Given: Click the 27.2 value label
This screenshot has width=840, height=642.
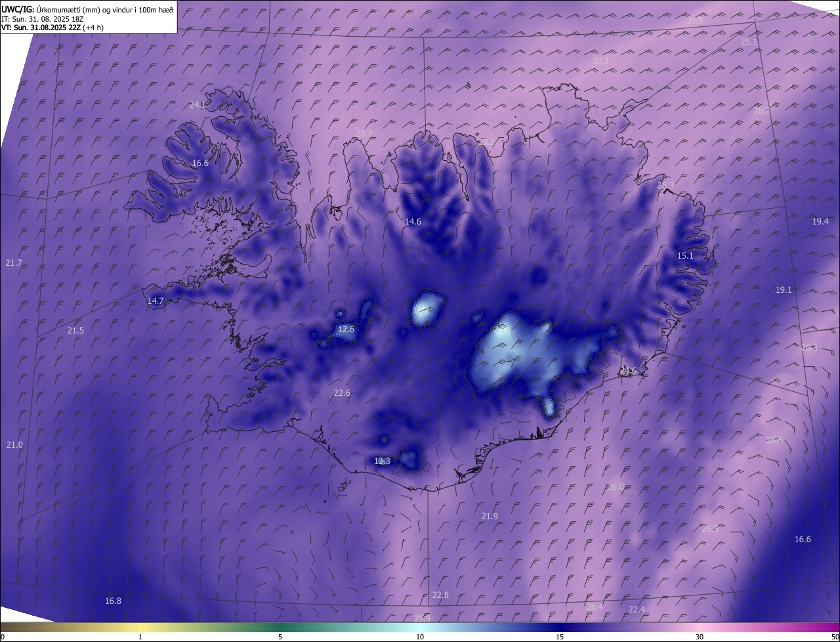Looking at the screenshot, I should click(488, 142).
